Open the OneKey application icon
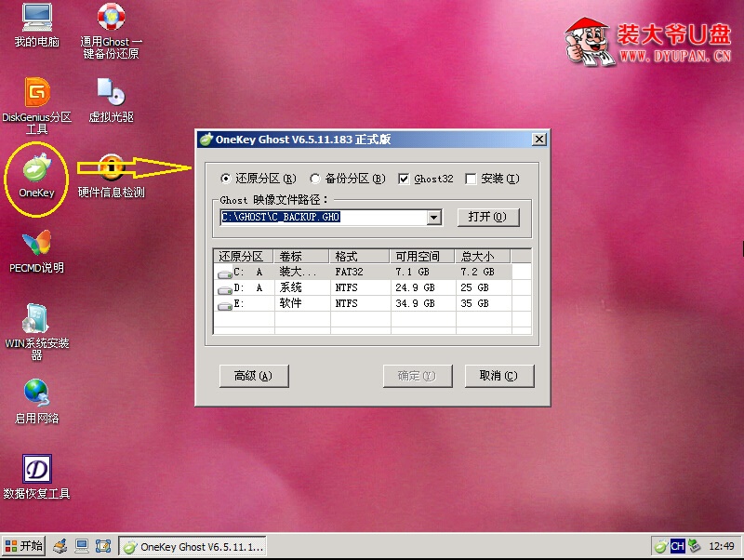The image size is (744, 560). pos(35,175)
